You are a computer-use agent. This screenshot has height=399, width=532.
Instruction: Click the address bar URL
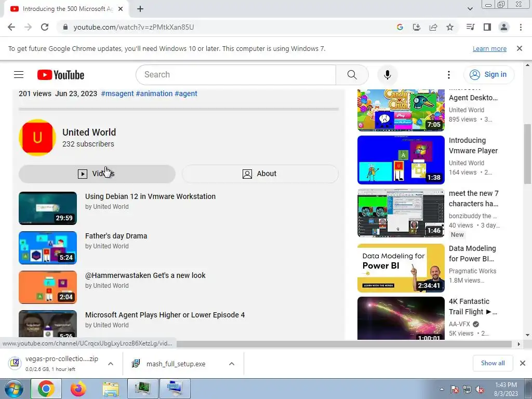(134, 27)
